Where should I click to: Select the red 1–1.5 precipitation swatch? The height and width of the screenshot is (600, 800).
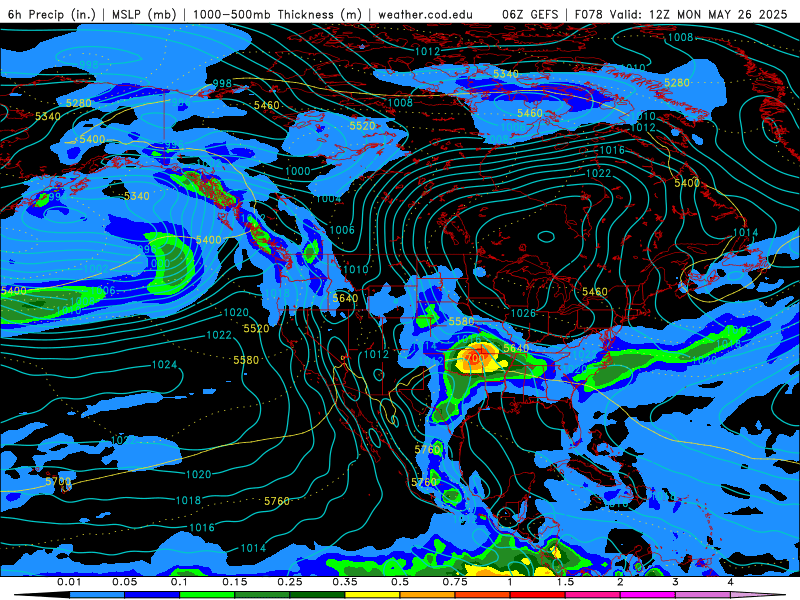[538, 595]
